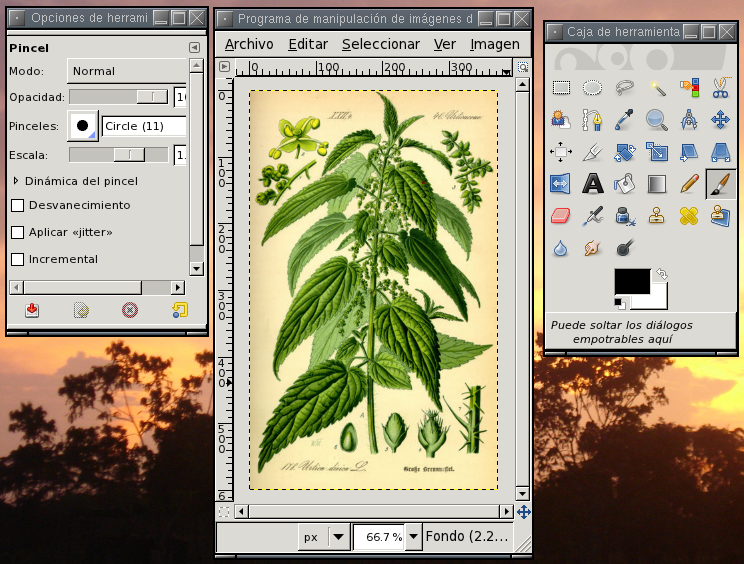Image resolution: width=744 pixels, height=564 pixels.
Task: Select the Foreground Select tool
Action: tap(561, 120)
